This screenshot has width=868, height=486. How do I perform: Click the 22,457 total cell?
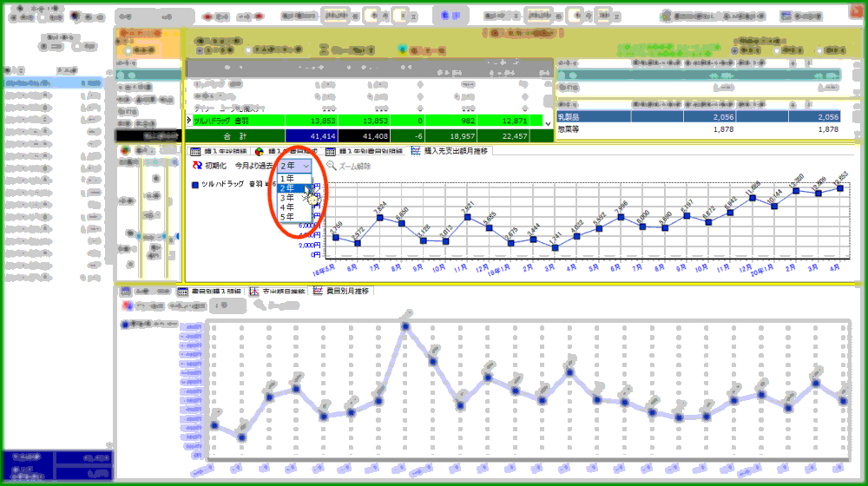503,136
